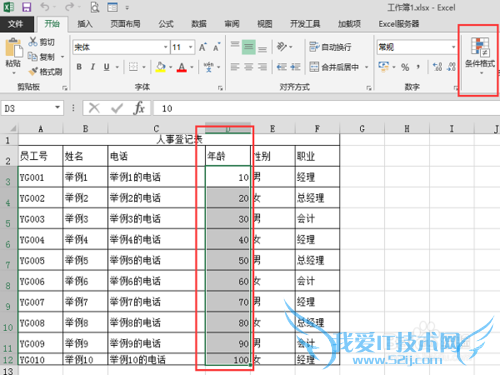Click the Copy icon

click(33, 57)
